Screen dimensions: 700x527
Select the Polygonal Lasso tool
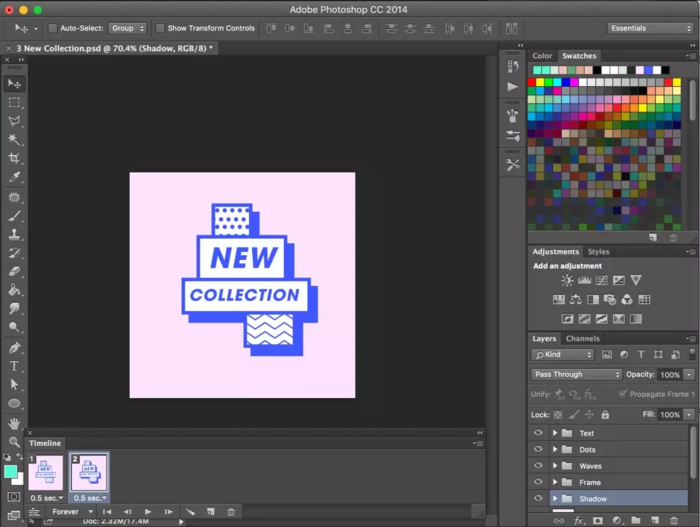click(x=14, y=121)
